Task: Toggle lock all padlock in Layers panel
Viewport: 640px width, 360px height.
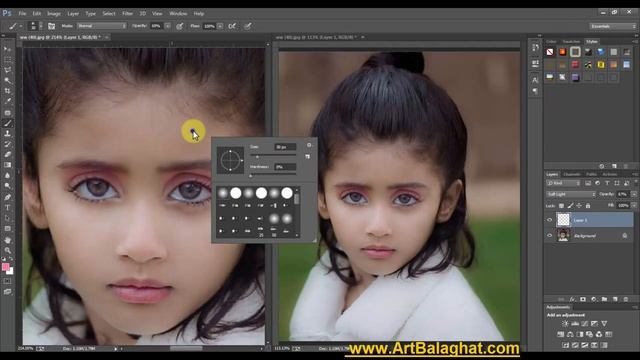Action: coord(588,206)
